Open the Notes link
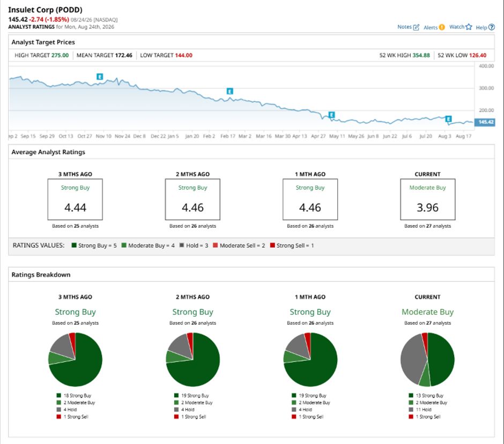 click(404, 27)
